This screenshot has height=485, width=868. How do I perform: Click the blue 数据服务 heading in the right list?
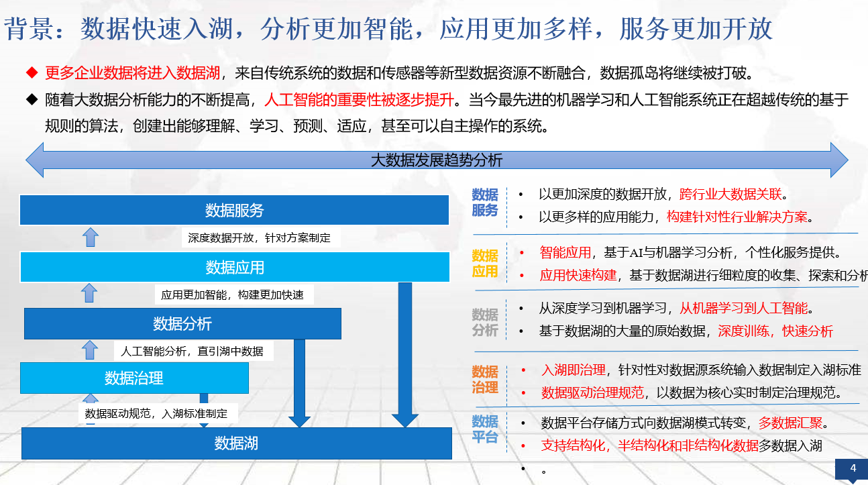[485, 203]
